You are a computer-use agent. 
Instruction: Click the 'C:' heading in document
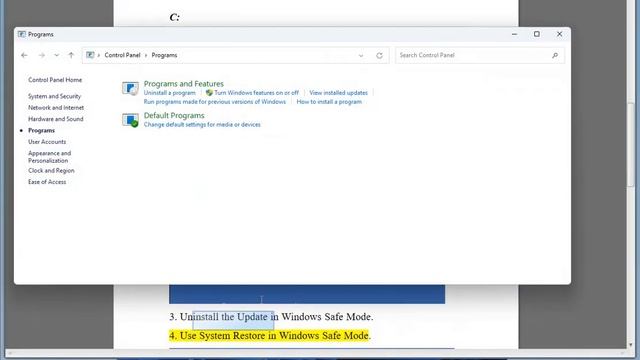174,17
